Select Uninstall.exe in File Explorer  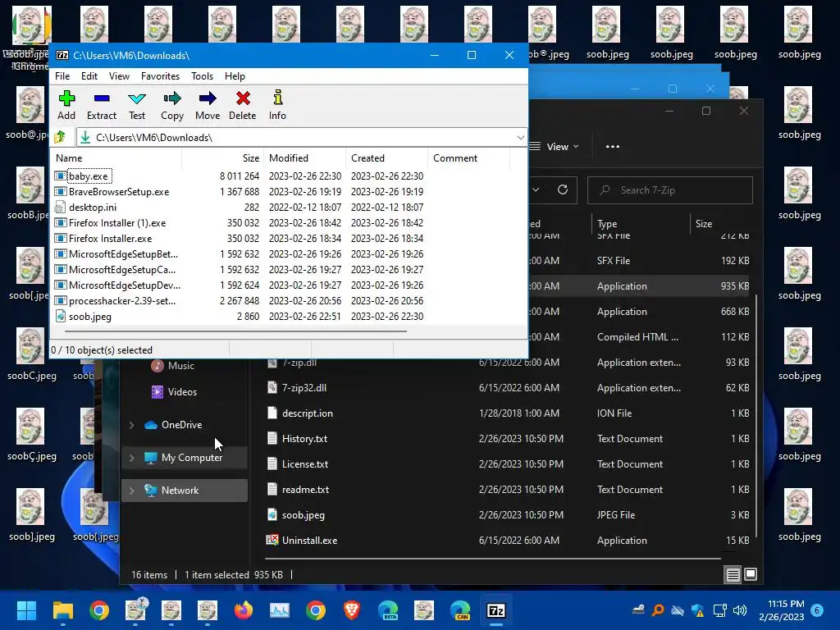tap(309, 541)
